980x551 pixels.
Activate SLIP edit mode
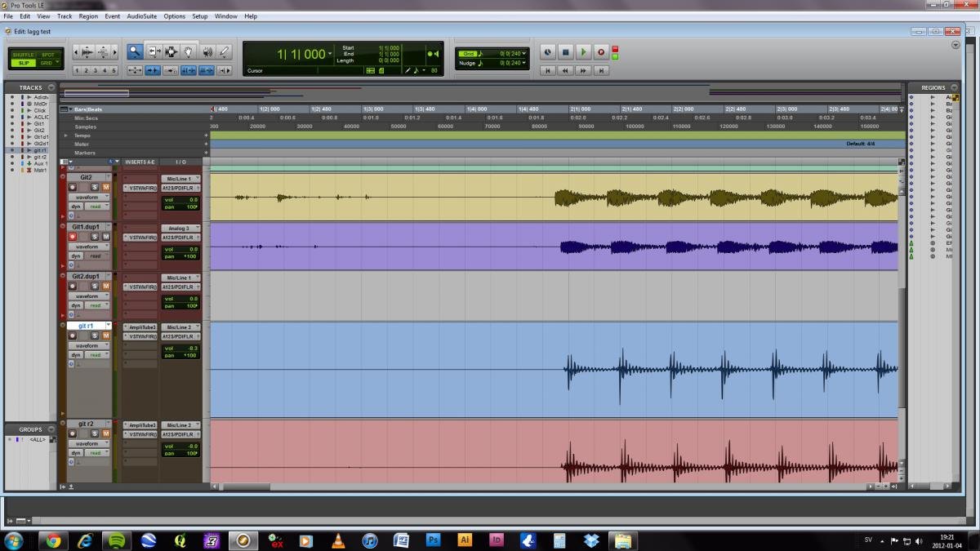point(24,63)
